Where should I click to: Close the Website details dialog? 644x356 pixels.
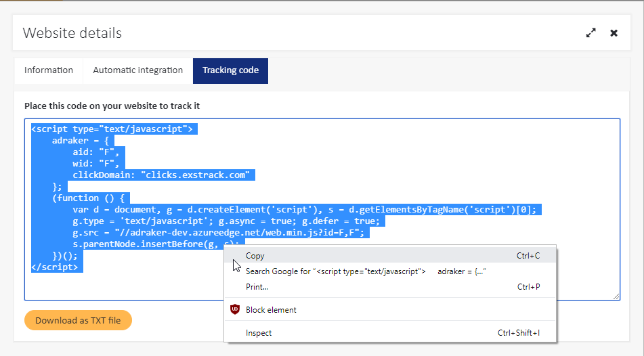pos(614,33)
